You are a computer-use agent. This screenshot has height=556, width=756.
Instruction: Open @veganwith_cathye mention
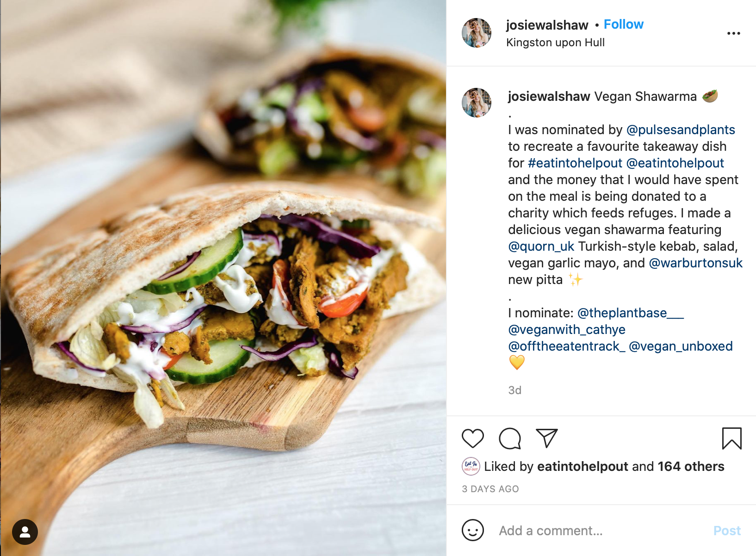coord(566,329)
